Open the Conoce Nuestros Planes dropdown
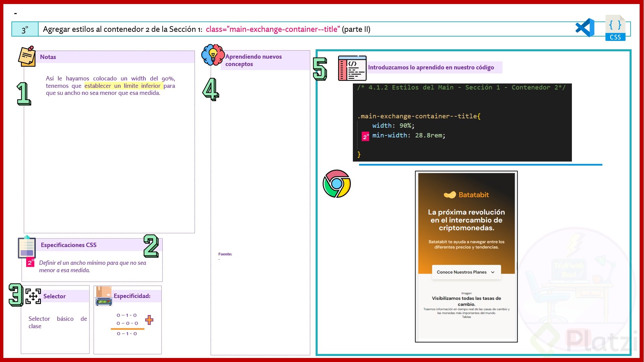 (466, 272)
